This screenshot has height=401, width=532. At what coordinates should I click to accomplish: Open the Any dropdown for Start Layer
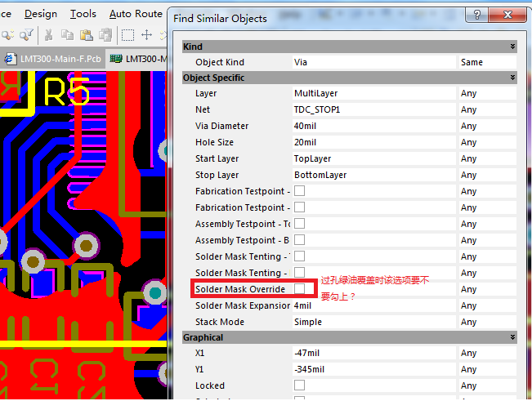488,158
